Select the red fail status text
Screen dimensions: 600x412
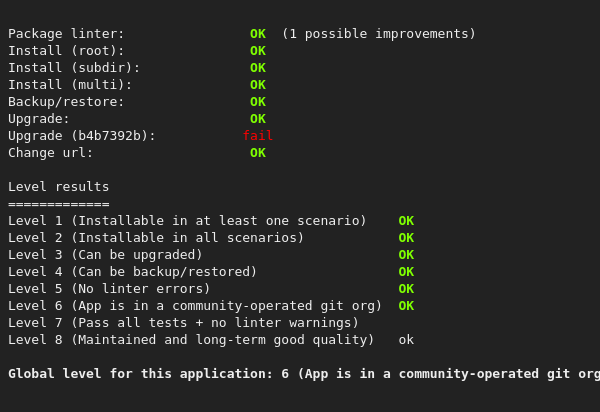click(258, 135)
